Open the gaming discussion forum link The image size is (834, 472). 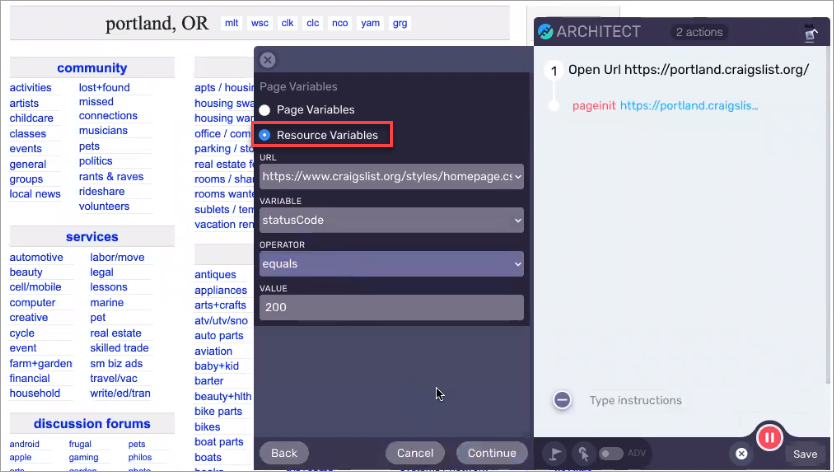[x=84, y=457]
